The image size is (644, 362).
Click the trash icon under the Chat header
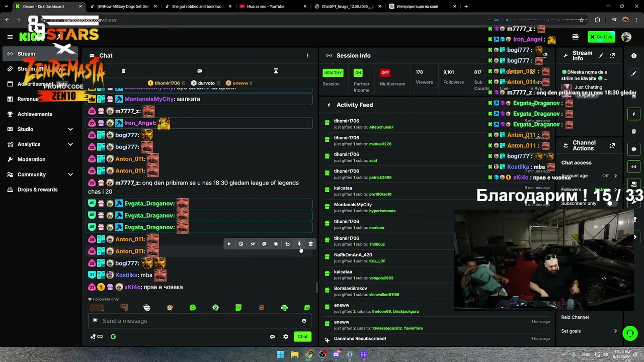pos(123,71)
